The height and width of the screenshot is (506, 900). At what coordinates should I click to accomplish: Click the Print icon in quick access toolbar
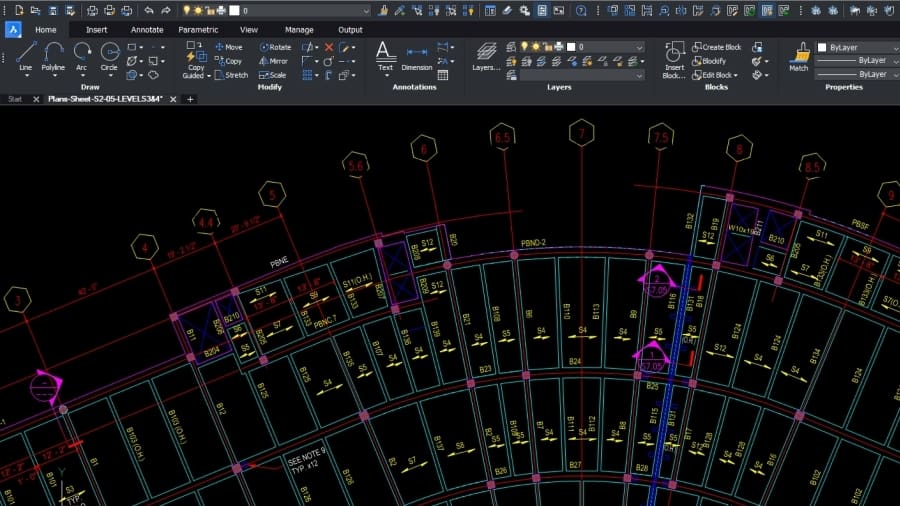pyautogui.click(x=92, y=10)
